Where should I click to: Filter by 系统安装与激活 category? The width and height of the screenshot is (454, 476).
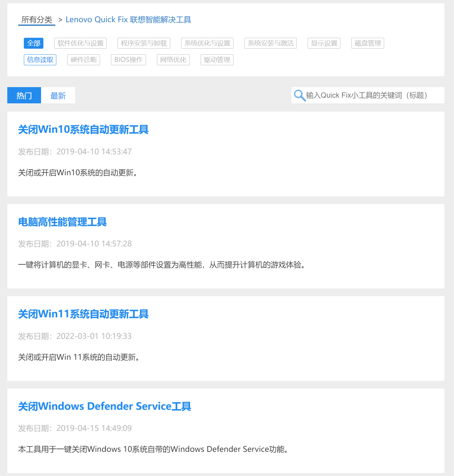pos(271,43)
